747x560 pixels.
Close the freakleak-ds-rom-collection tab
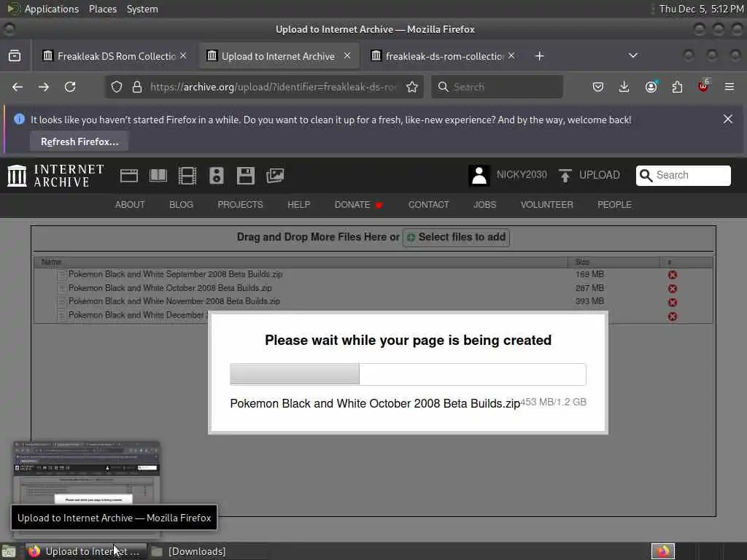511,55
